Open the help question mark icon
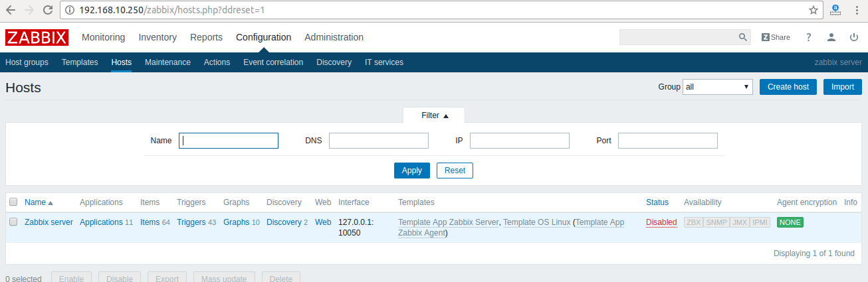 click(x=808, y=37)
